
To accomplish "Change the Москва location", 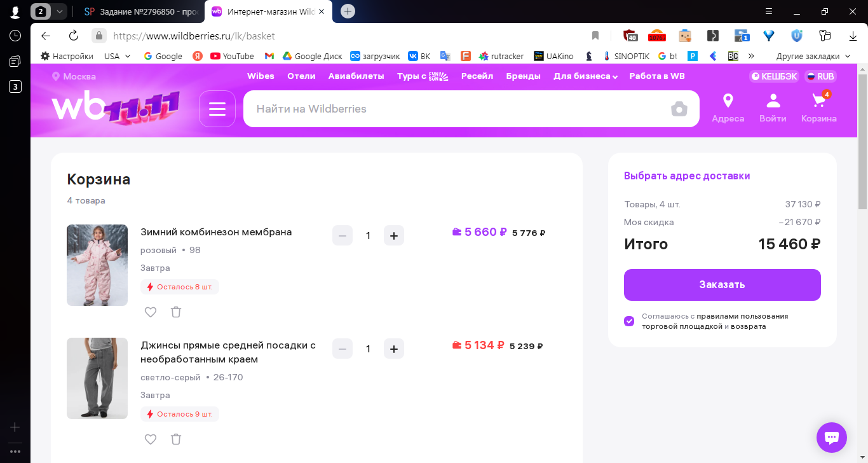I will click(74, 76).
